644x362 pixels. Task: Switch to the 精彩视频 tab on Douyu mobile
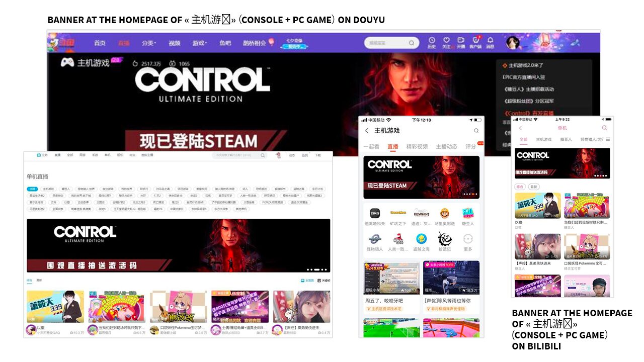[417, 146]
